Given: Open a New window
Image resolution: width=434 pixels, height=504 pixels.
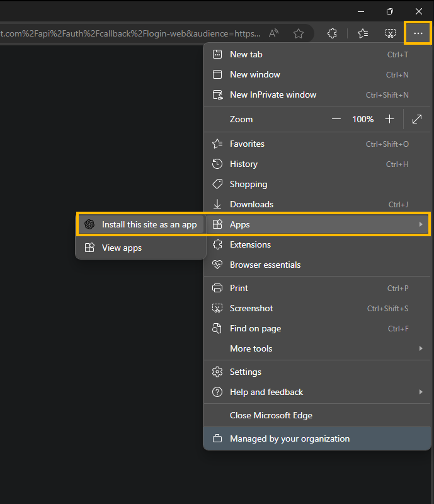Looking at the screenshot, I should click(317, 74).
